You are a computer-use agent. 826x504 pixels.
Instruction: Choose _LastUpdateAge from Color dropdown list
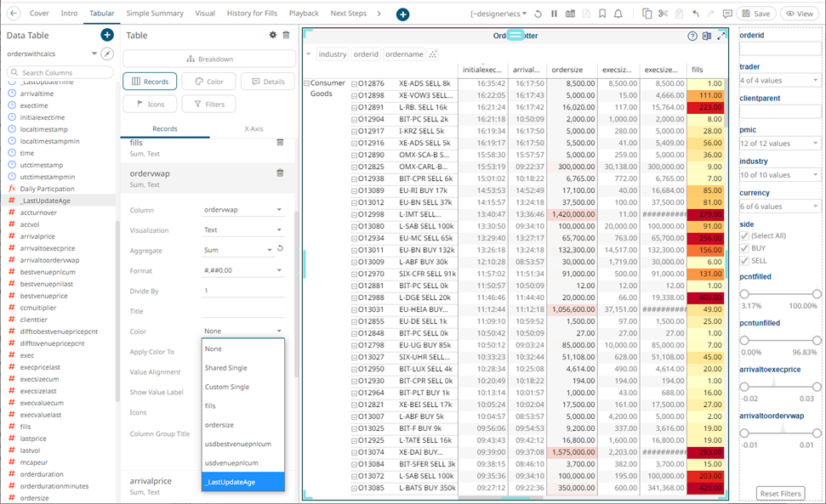(x=242, y=482)
